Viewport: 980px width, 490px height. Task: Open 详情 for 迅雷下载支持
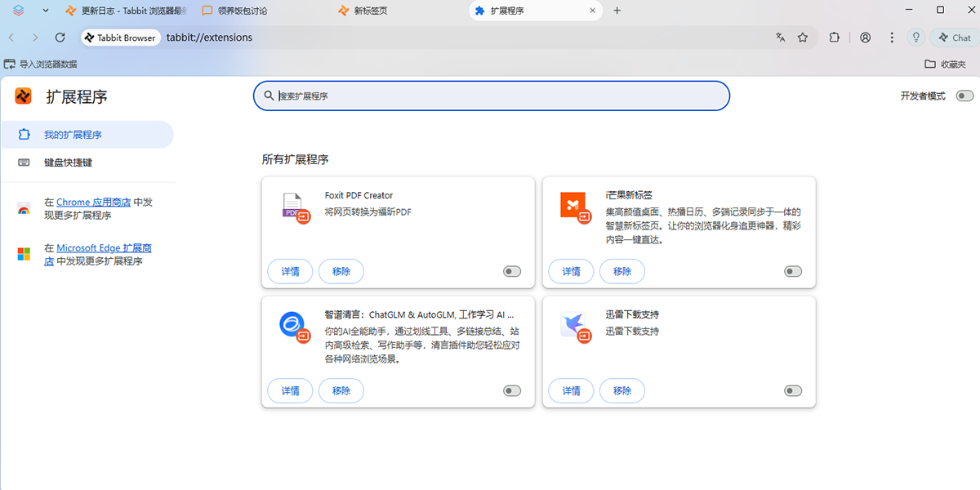click(x=572, y=391)
